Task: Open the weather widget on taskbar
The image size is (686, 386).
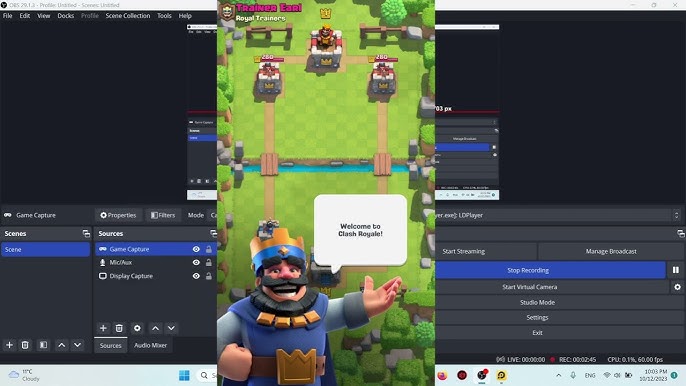Action: coord(24,375)
